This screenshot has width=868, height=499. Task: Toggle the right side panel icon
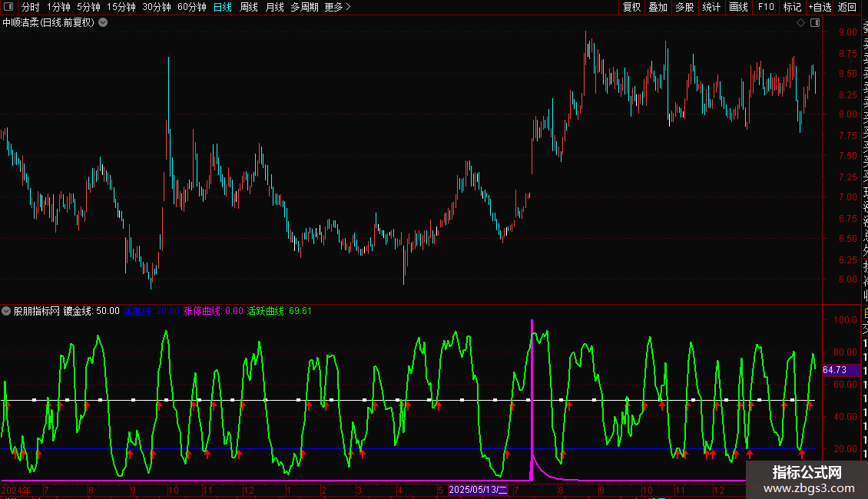814,23
